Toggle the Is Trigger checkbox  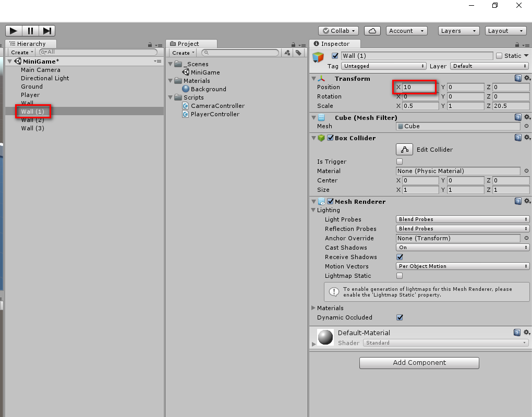tap(400, 162)
